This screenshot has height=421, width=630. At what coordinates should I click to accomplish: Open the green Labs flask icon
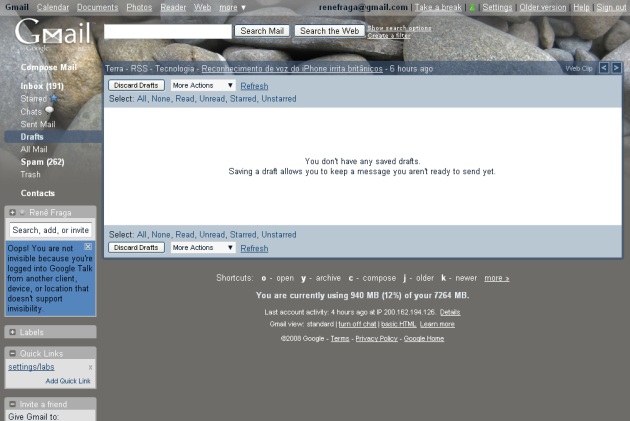(x=472, y=7)
